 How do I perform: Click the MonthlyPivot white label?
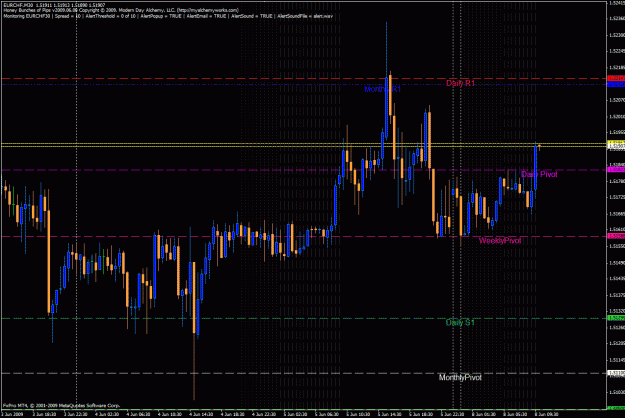[460, 377]
